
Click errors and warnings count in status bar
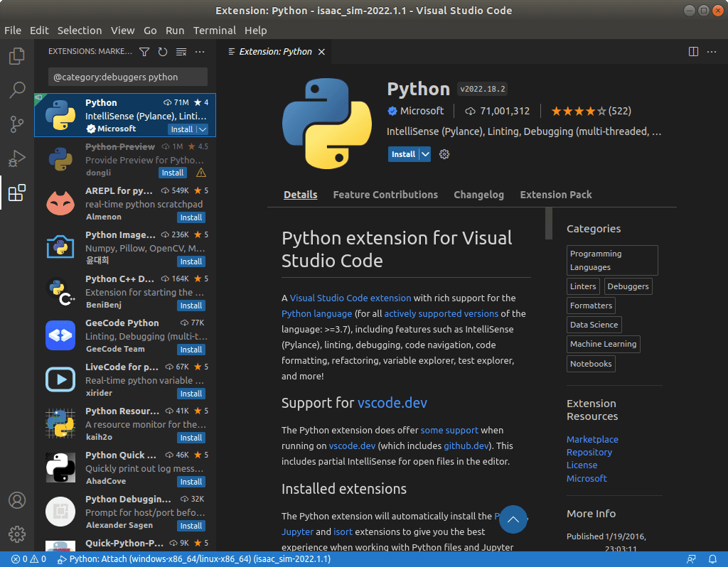pyautogui.click(x=28, y=559)
